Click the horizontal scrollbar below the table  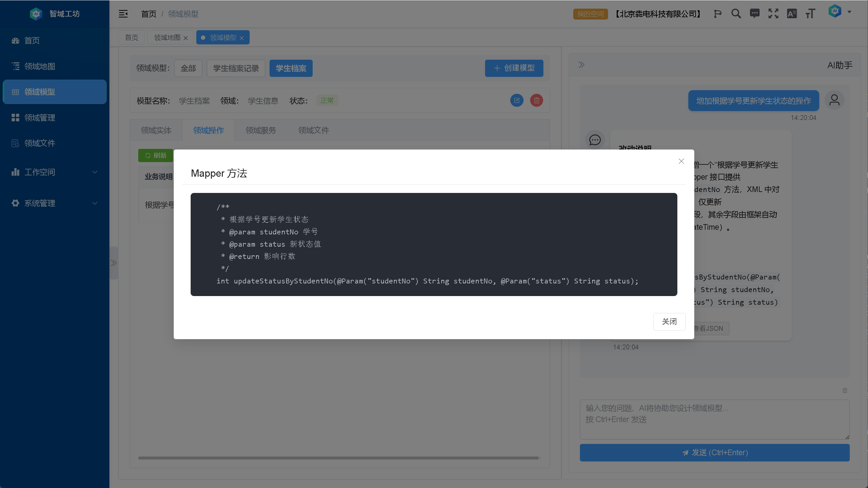click(x=338, y=458)
